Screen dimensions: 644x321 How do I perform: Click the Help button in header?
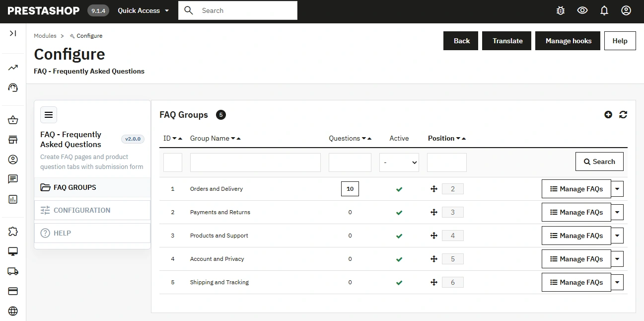(x=620, y=41)
